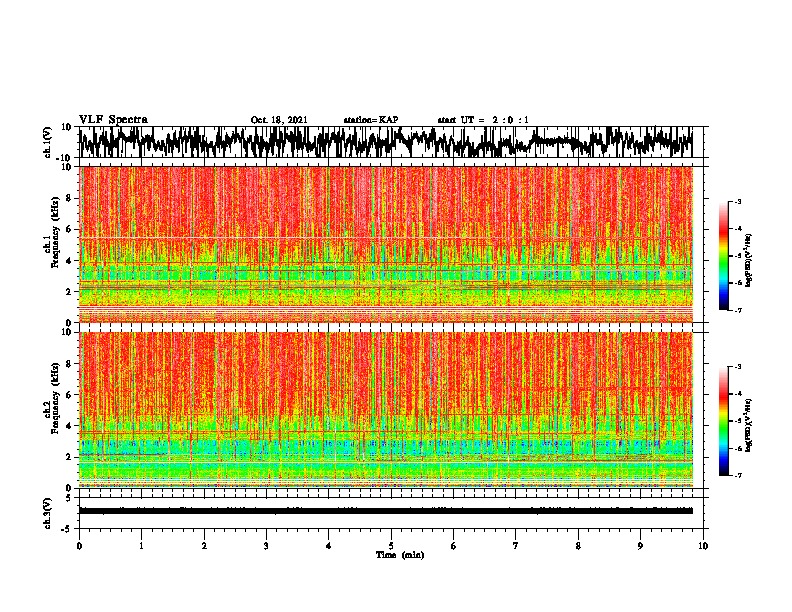Click the "-3" tick on ch.2 colorbar
This screenshot has height=612, width=792.
(737, 367)
